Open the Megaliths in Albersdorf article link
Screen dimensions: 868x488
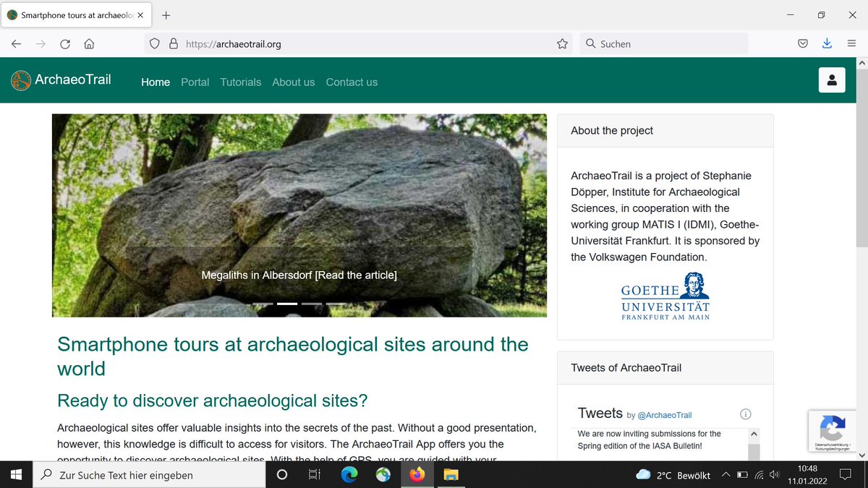pyautogui.click(x=299, y=275)
